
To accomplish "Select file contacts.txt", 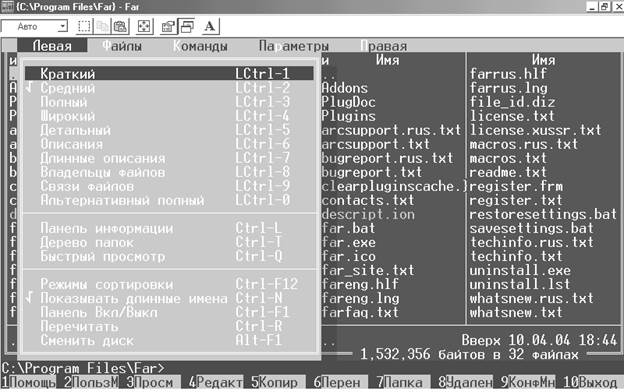I will click(368, 200).
